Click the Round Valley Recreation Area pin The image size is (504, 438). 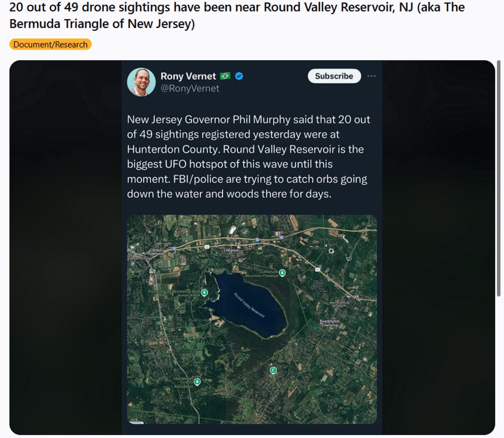tap(204, 292)
